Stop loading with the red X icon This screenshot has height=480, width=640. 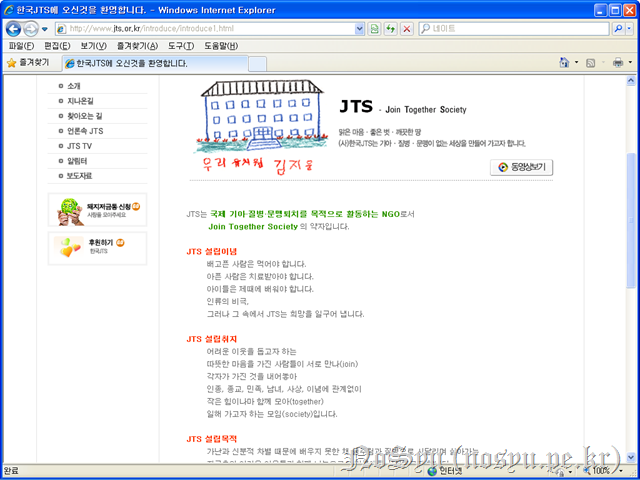click(x=407, y=29)
